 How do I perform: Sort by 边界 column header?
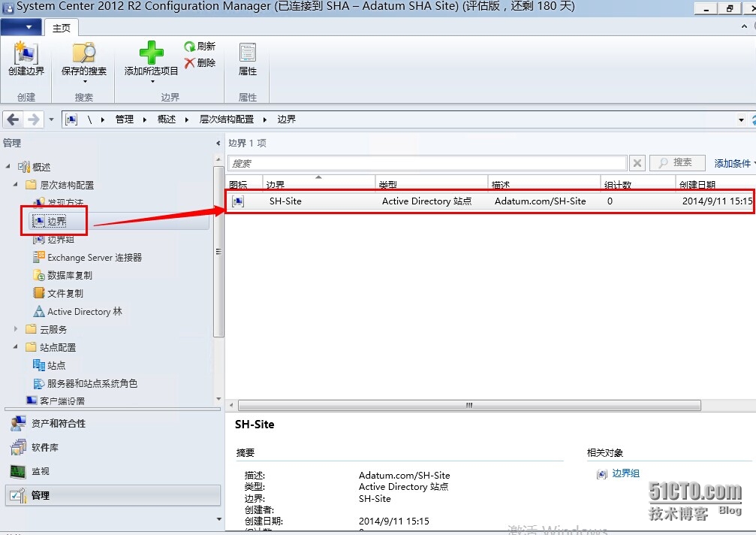tap(318, 183)
